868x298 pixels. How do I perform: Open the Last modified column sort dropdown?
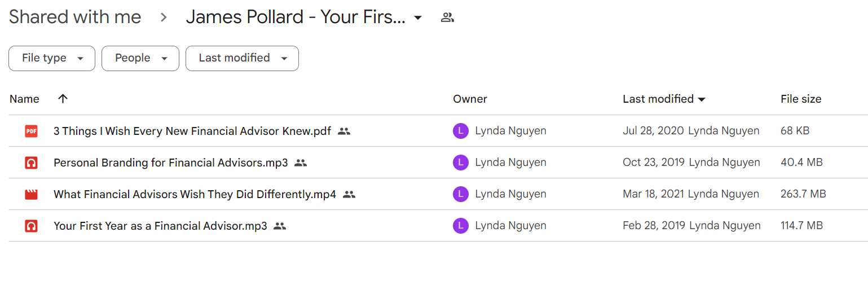tap(702, 99)
